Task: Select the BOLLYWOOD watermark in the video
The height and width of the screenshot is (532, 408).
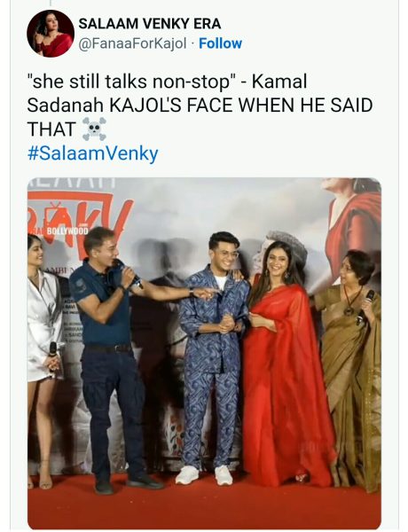Action: point(67,231)
